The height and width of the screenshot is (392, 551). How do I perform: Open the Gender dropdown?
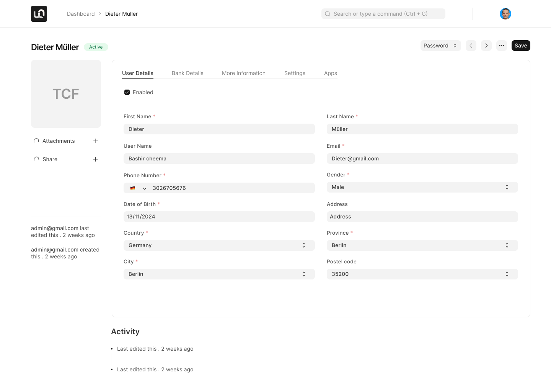click(x=422, y=187)
